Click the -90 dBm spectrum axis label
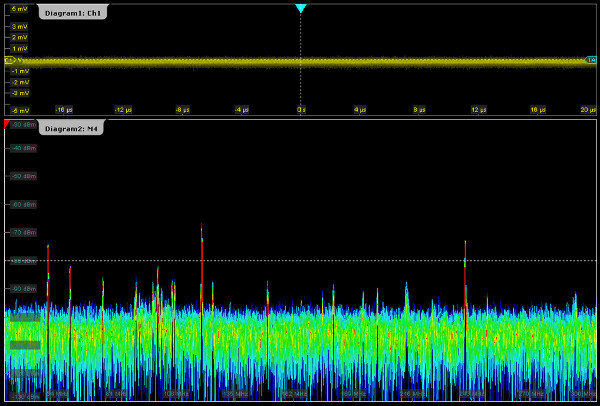 point(23,289)
